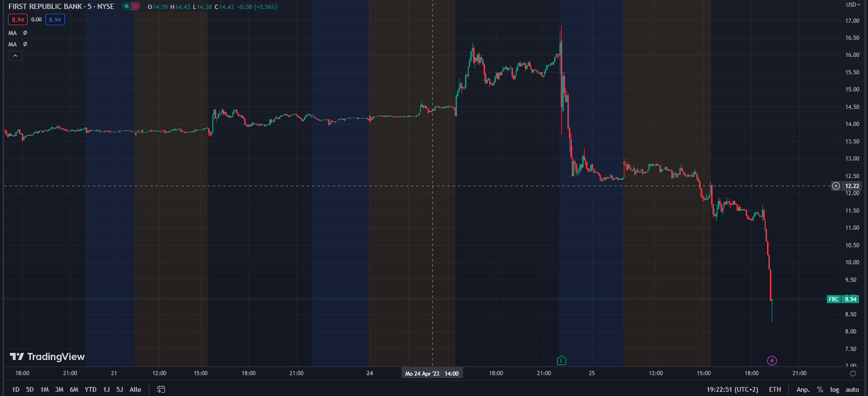Click the FRC 8.94 last price label

(x=843, y=299)
